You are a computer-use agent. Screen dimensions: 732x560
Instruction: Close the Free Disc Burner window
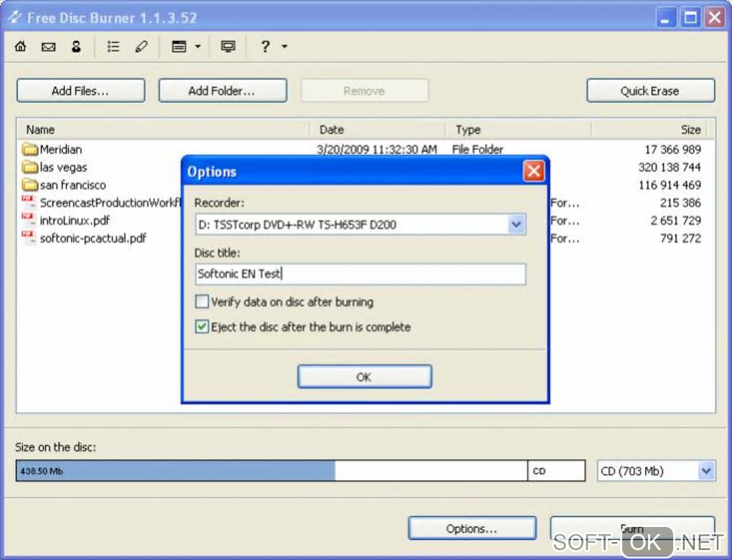pos(715,18)
